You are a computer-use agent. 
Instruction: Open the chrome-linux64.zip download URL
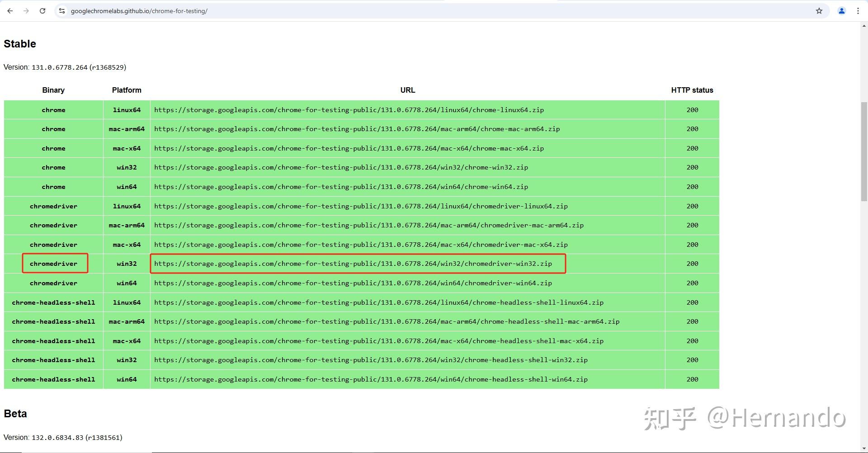click(349, 110)
